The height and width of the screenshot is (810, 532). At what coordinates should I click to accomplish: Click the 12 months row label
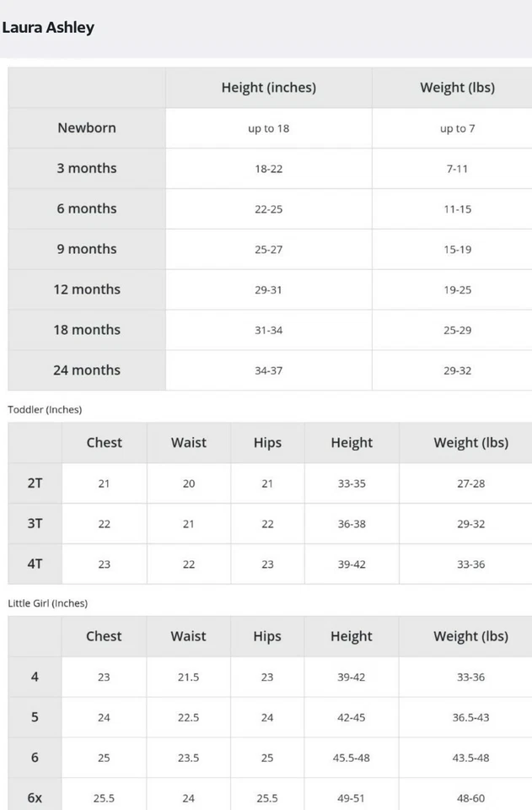(87, 289)
